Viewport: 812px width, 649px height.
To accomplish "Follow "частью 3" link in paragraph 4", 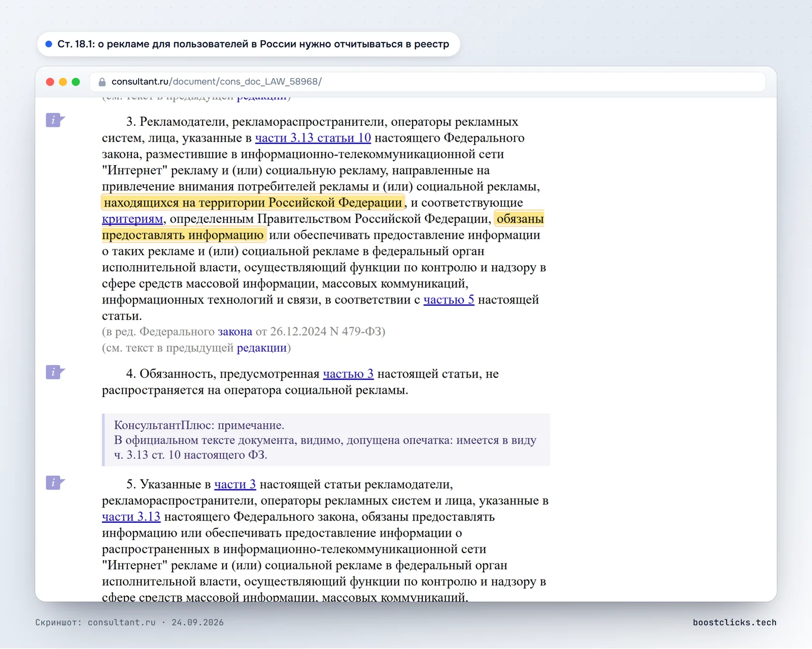I will pos(348,374).
